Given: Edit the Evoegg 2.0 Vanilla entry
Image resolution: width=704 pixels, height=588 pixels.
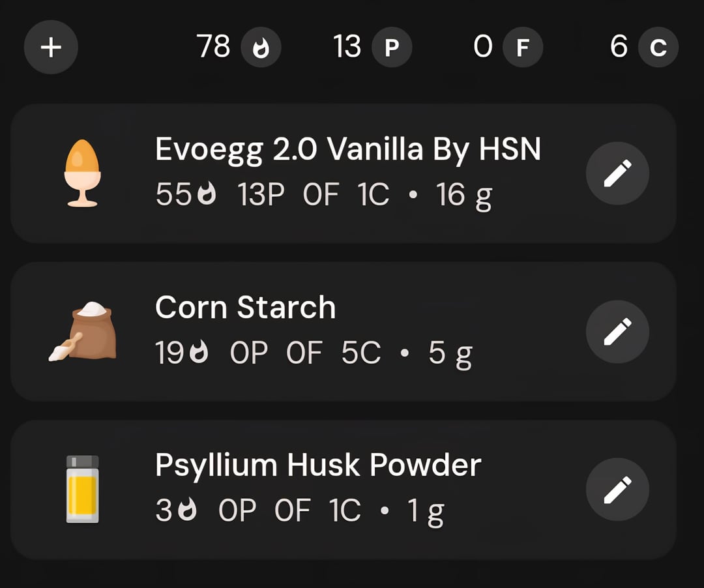Looking at the screenshot, I should tap(617, 173).
